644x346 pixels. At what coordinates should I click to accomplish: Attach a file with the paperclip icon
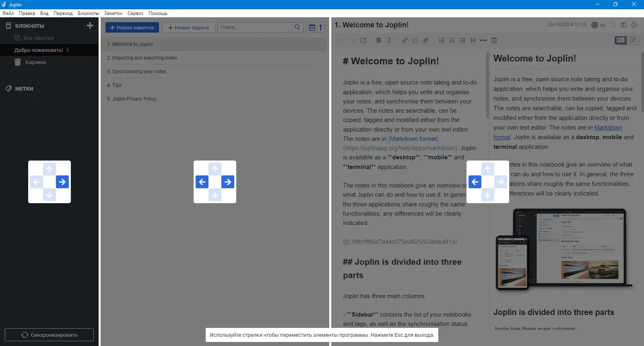[x=426, y=40]
